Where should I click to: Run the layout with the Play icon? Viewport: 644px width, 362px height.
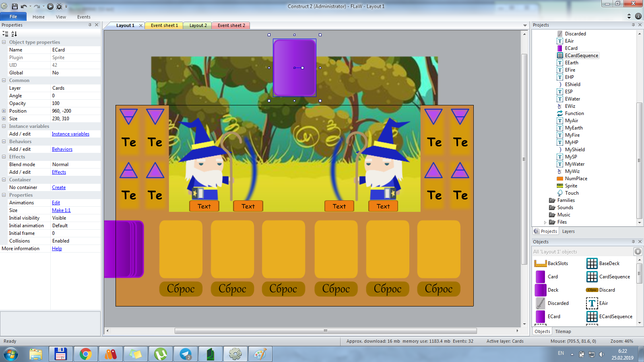50,6
